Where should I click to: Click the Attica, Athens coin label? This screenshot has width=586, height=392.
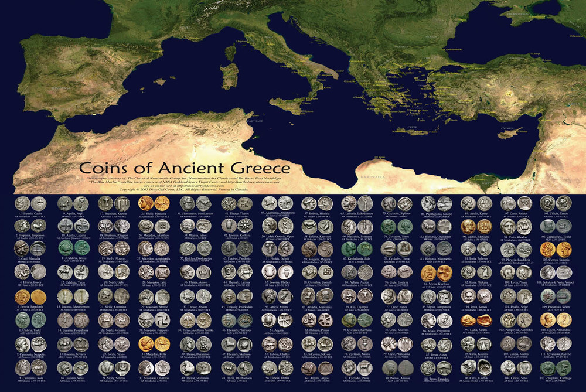(x=277, y=307)
